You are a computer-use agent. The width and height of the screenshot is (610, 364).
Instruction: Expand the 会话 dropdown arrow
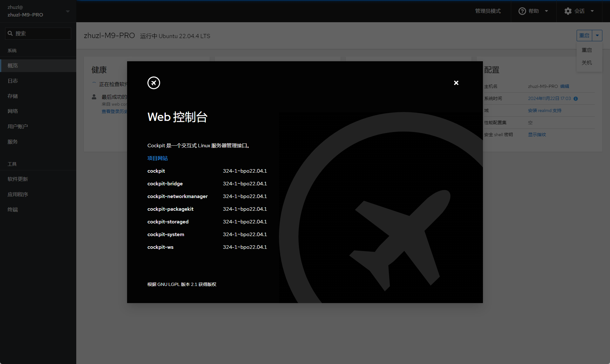pos(592,11)
